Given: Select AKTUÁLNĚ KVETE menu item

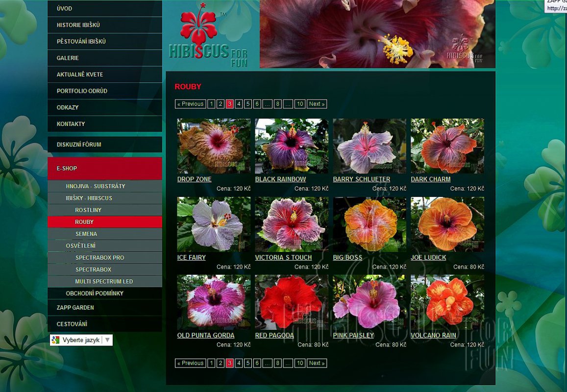Looking at the screenshot, I should pyautogui.click(x=105, y=74).
